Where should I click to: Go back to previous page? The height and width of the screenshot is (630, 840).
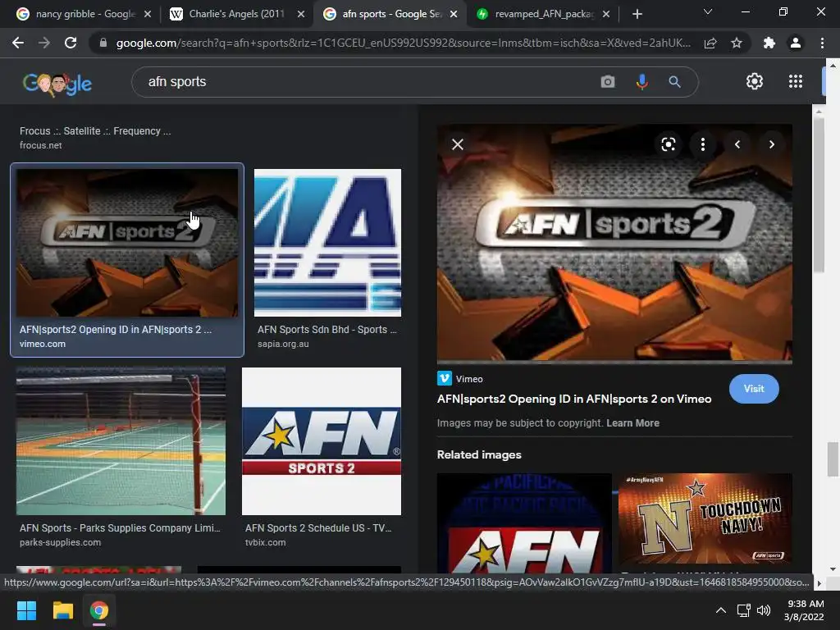pyautogui.click(x=18, y=43)
